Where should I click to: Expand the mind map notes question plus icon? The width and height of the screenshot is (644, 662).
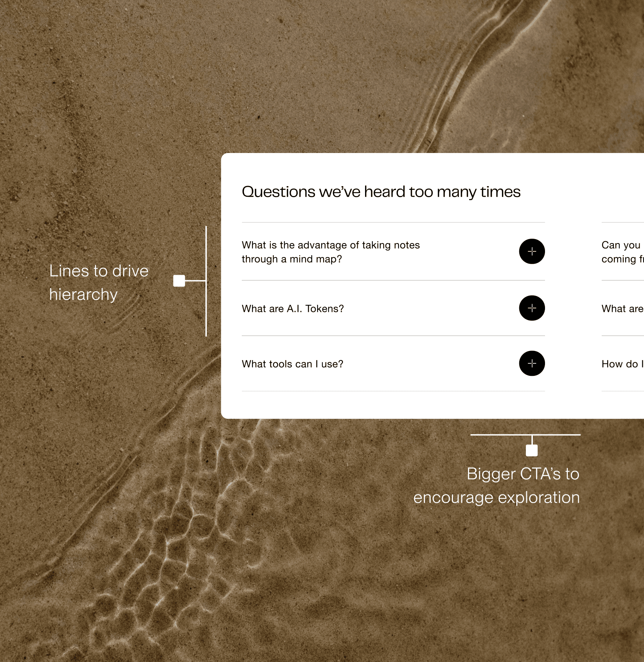pos(532,252)
